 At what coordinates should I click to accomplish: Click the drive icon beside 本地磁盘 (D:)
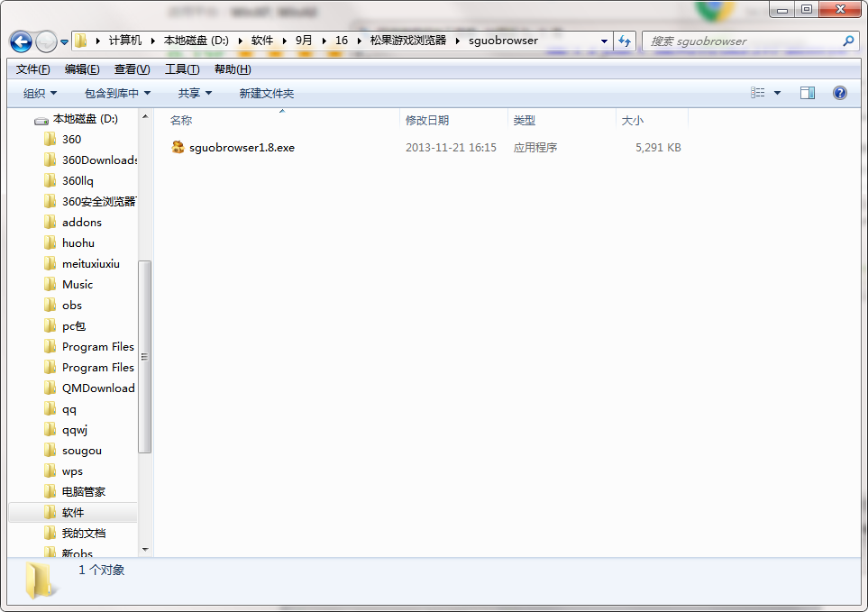click(41, 120)
